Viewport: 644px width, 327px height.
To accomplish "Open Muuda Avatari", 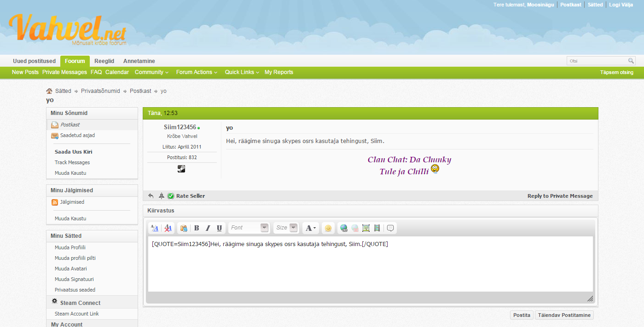I will [71, 269].
